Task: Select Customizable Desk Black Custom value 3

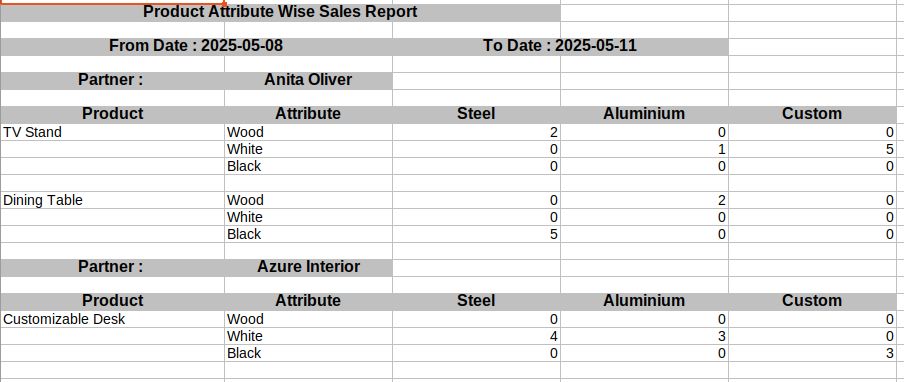Action: [812, 353]
